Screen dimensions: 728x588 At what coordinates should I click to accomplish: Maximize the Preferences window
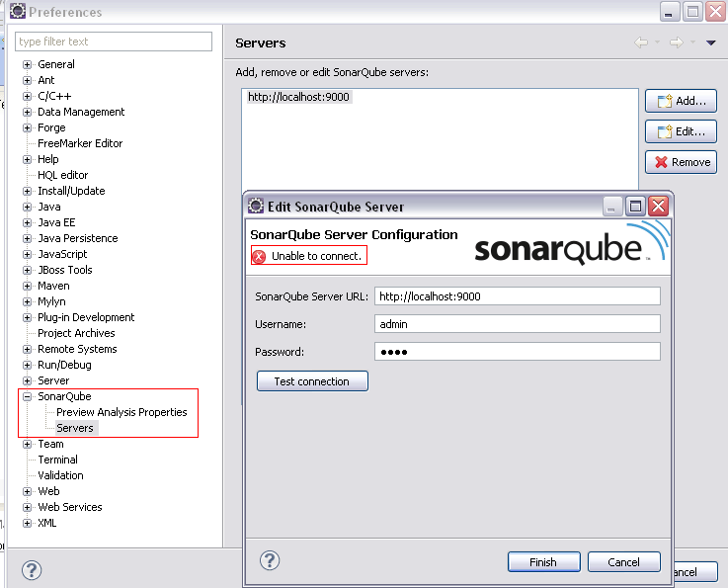(x=692, y=12)
